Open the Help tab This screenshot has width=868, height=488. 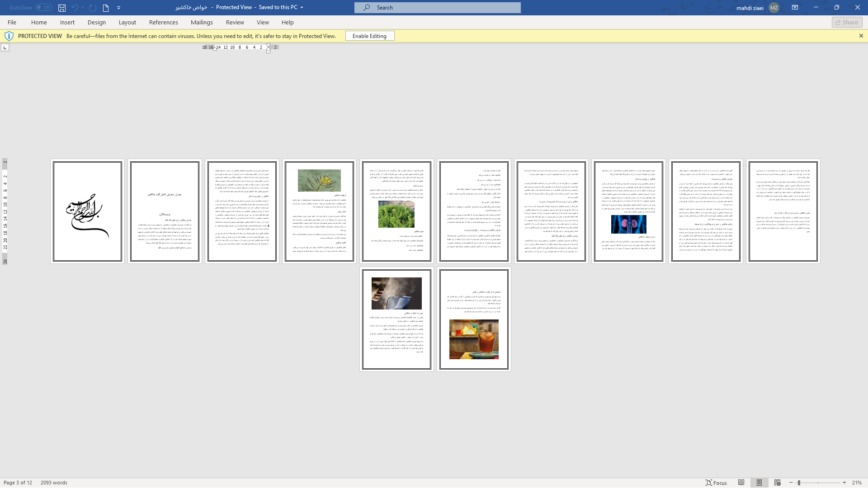[x=288, y=22]
